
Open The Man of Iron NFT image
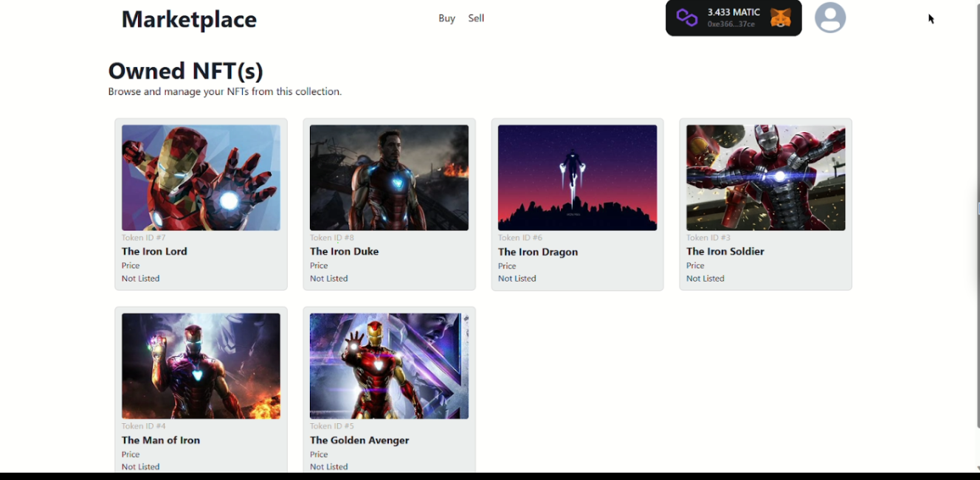coord(201,366)
